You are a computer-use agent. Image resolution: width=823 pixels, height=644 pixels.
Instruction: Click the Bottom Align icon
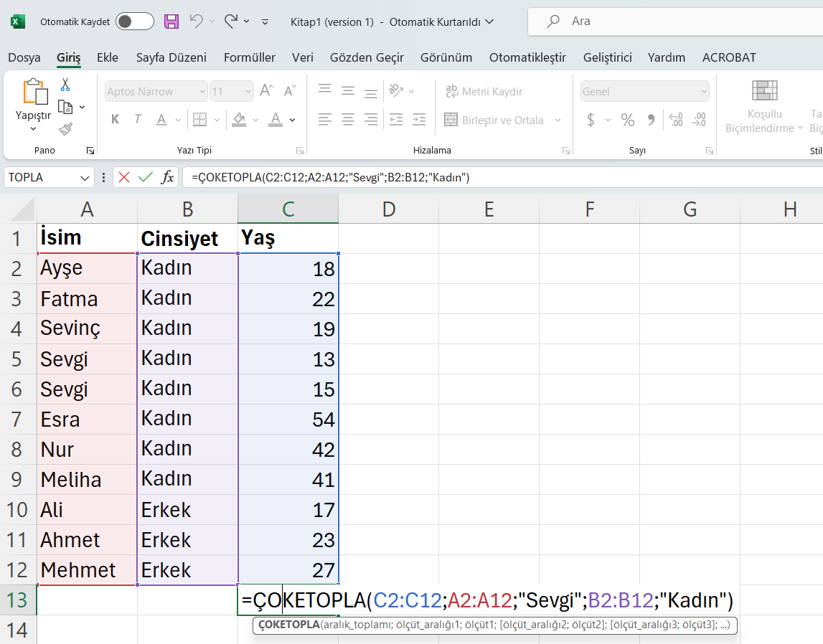click(x=371, y=93)
